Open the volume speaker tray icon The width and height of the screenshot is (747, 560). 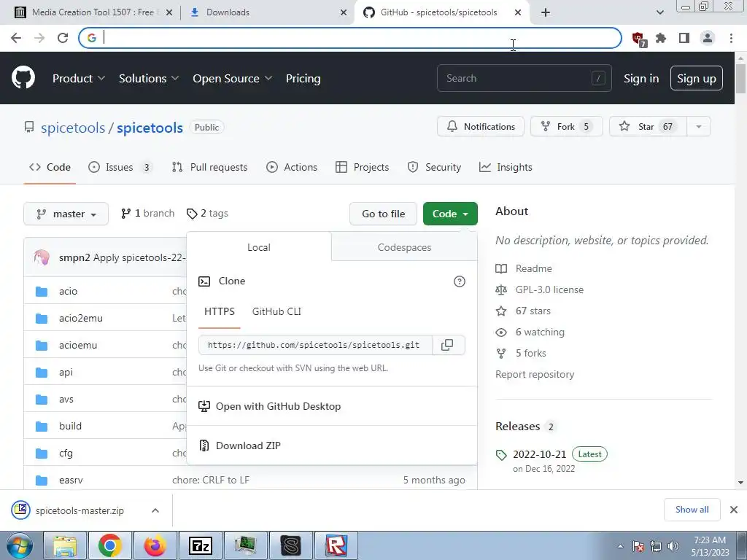673,546
